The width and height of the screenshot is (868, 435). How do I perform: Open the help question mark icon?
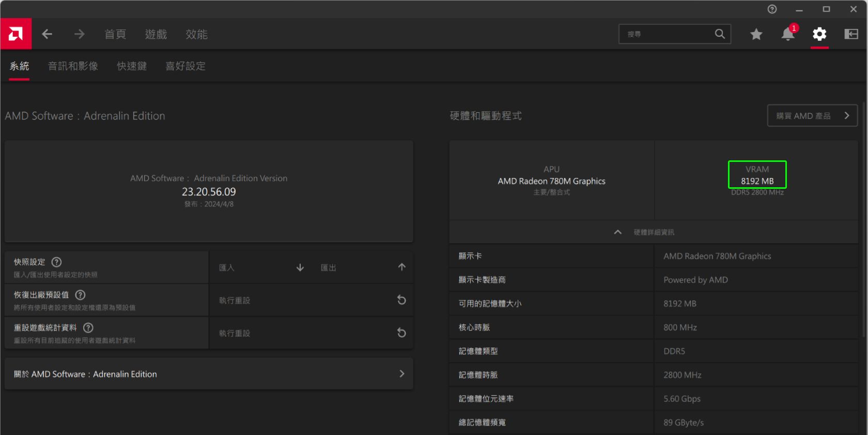[x=772, y=9]
